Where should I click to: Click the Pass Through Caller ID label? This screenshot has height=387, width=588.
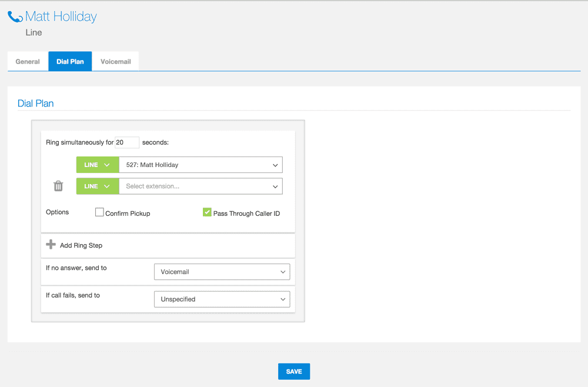[x=246, y=213]
